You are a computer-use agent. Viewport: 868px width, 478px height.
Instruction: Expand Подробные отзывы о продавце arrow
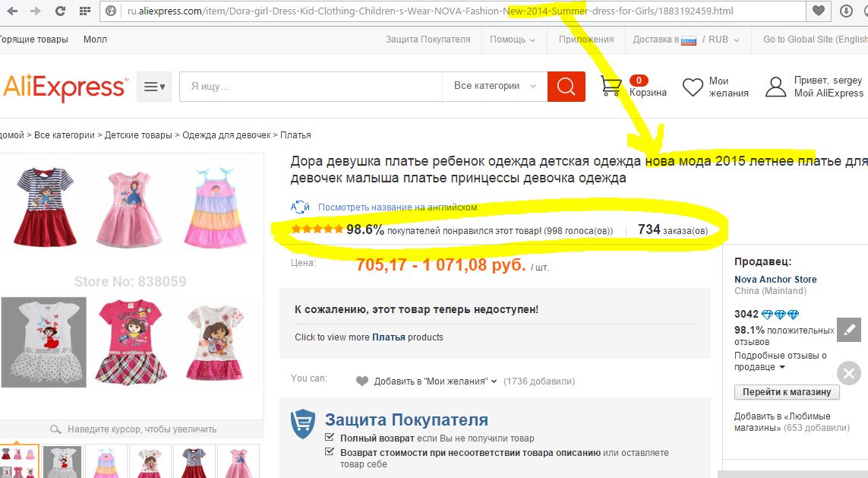click(x=782, y=367)
